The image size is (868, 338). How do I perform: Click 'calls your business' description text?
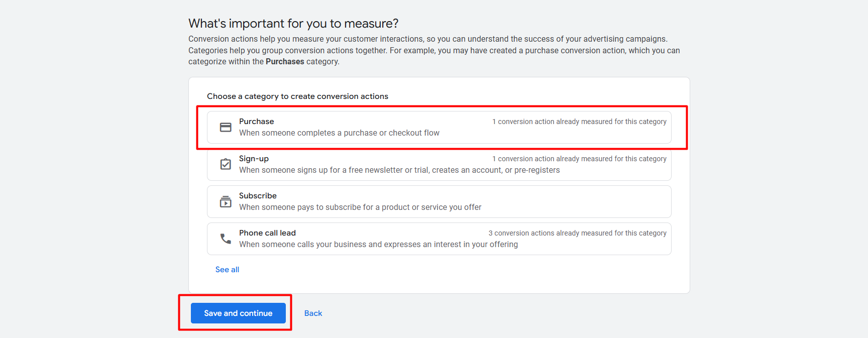click(378, 245)
